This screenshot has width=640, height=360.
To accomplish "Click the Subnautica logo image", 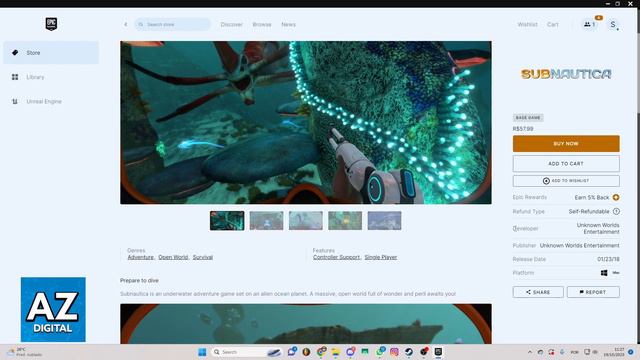I will point(566,74).
